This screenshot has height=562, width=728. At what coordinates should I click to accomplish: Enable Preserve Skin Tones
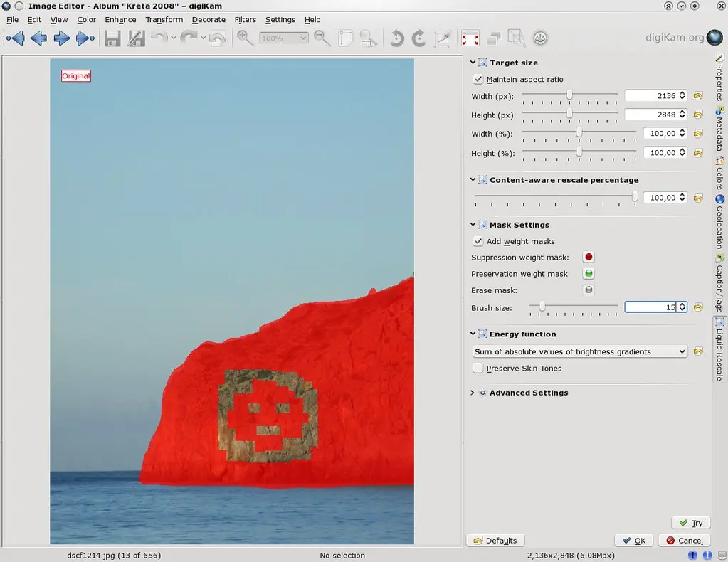coord(478,369)
